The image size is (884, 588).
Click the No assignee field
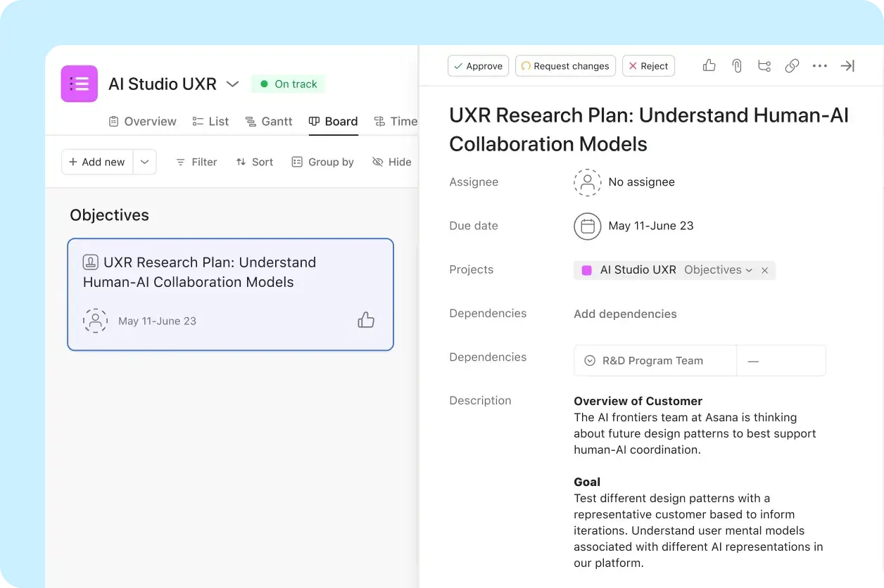click(641, 182)
